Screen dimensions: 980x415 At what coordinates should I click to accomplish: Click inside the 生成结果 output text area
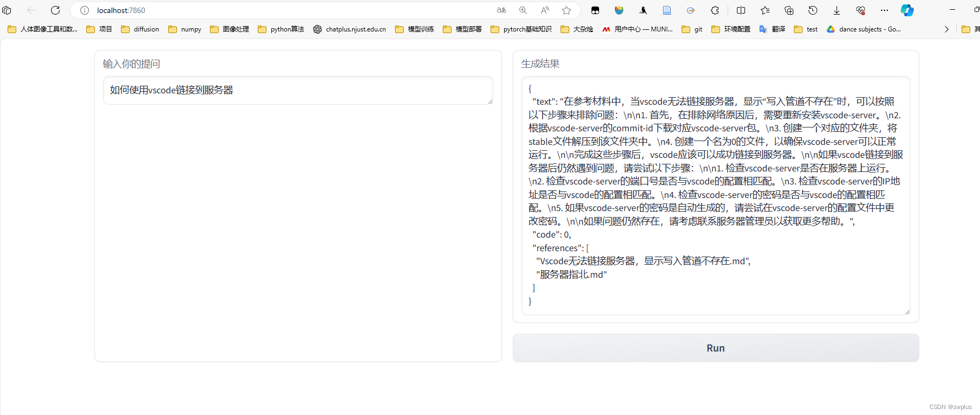[x=716, y=195]
